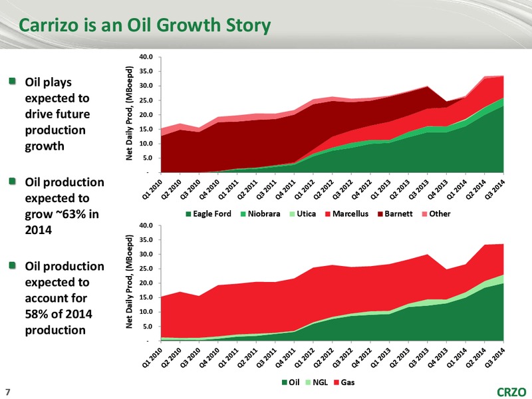532x399 pixels.
Task: Click the 'Q4 2011' x-axis label on top chart
Action: (285, 189)
